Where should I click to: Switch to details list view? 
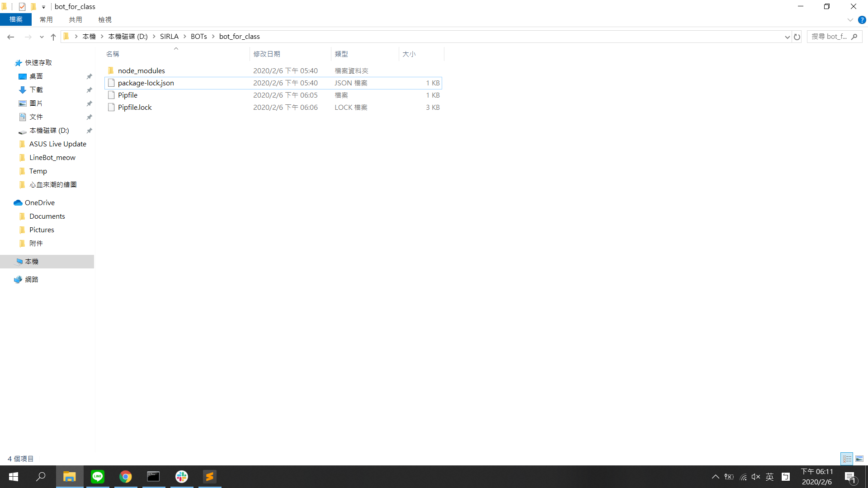[847, 459]
